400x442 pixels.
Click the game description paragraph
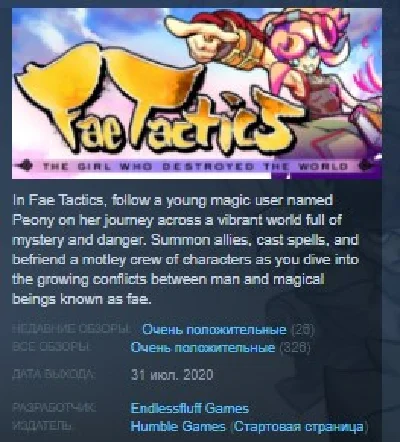(x=185, y=250)
